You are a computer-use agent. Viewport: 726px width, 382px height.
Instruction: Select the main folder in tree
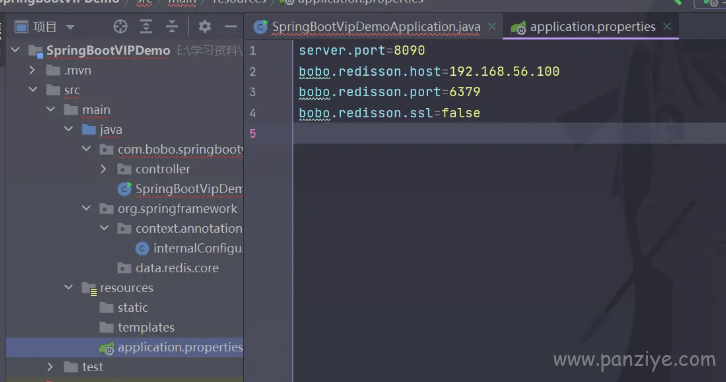pos(96,110)
